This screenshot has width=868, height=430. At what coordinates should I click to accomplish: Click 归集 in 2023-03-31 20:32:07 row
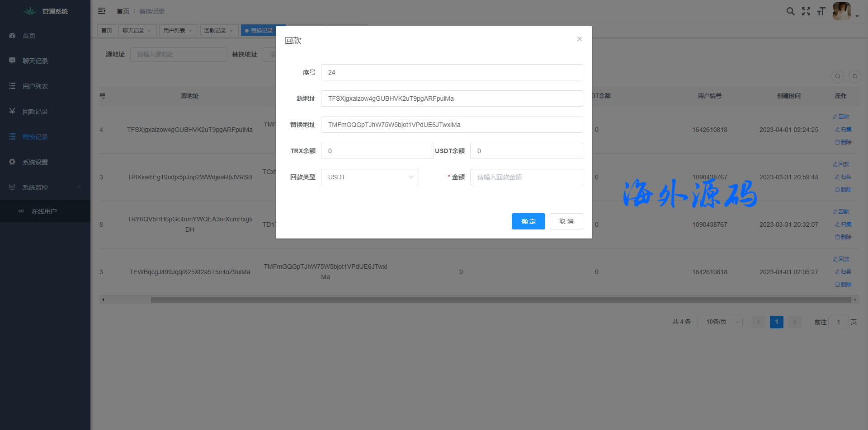(x=843, y=224)
